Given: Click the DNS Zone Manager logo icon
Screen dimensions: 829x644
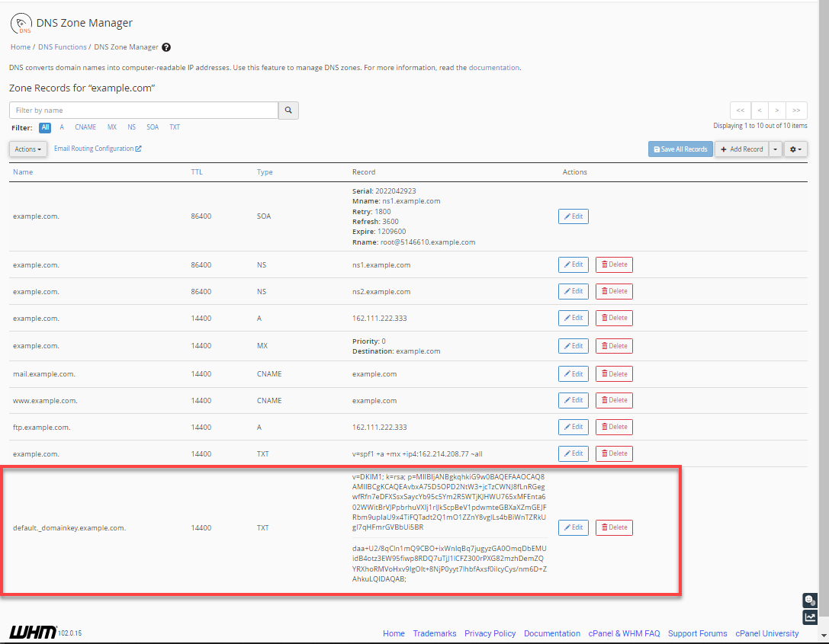Looking at the screenshot, I should pyautogui.click(x=21, y=23).
